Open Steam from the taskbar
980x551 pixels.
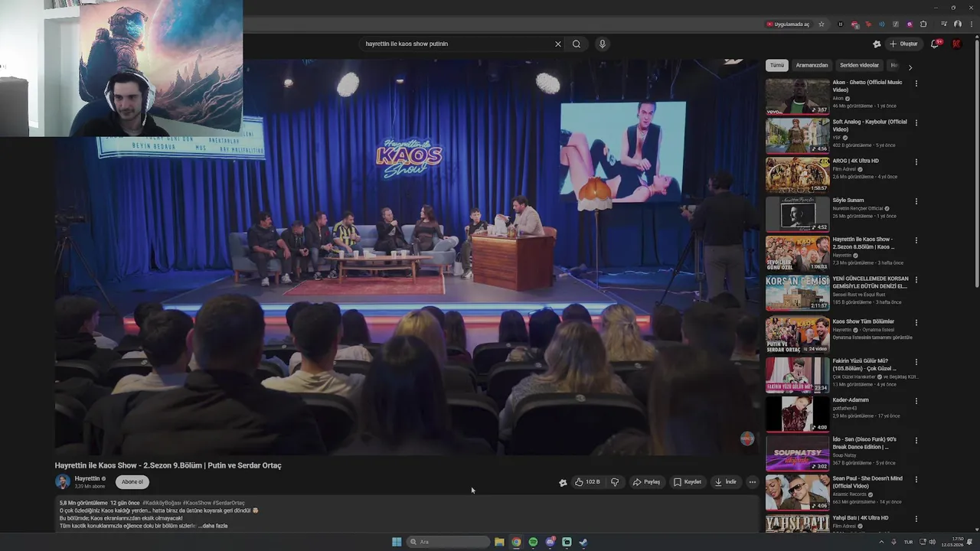[x=583, y=542]
